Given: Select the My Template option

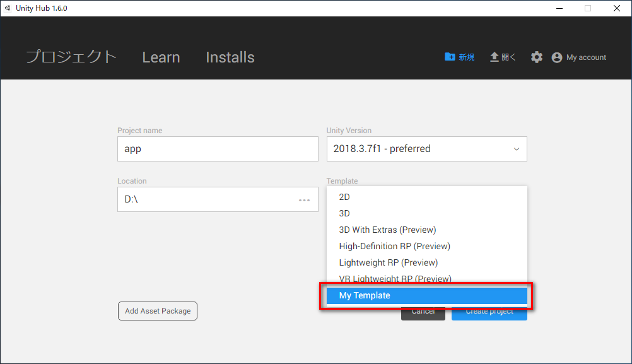Looking at the screenshot, I should (x=427, y=295).
